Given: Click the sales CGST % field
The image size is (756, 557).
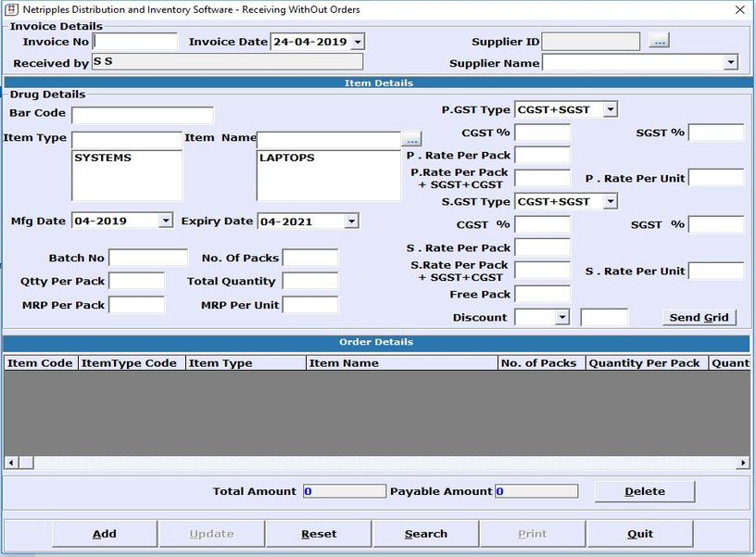Looking at the screenshot, I should pos(542,224).
